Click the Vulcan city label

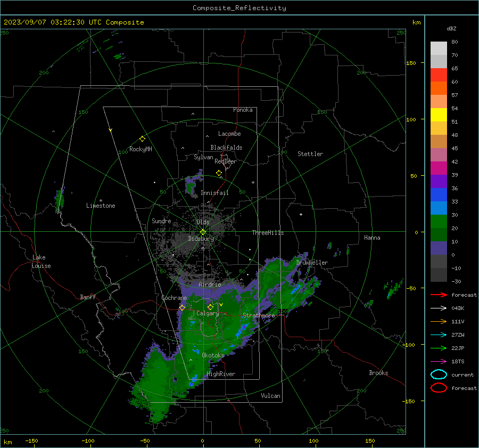(x=271, y=396)
